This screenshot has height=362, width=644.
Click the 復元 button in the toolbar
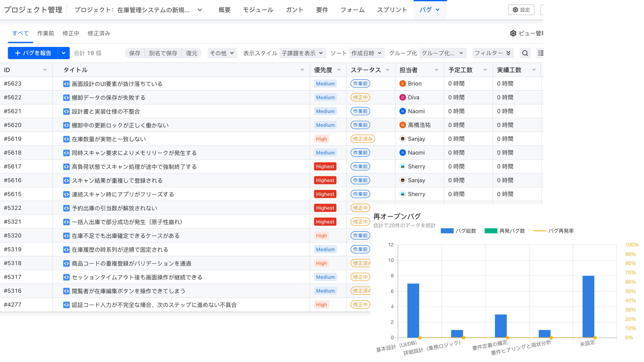[x=192, y=53]
